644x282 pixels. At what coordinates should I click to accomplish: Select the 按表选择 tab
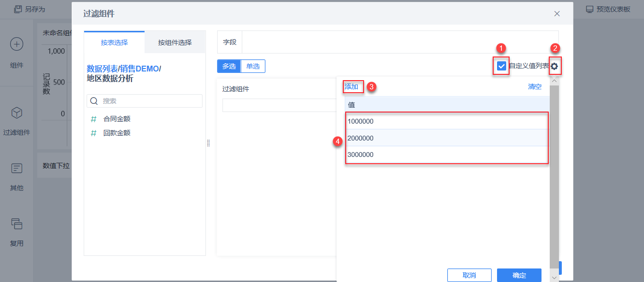click(x=114, y=42)
